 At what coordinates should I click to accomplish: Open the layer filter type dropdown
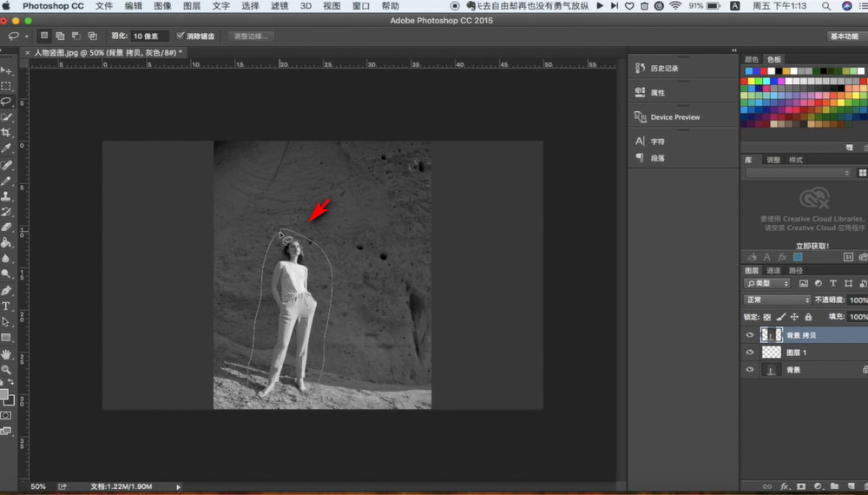point(766,283)
